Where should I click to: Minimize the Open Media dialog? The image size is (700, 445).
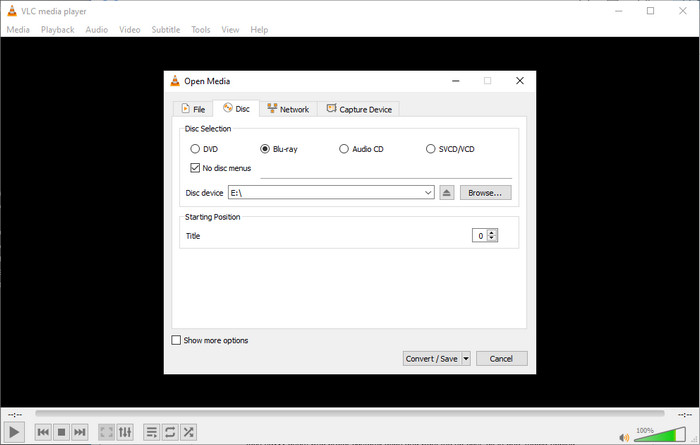pos(455,81)
